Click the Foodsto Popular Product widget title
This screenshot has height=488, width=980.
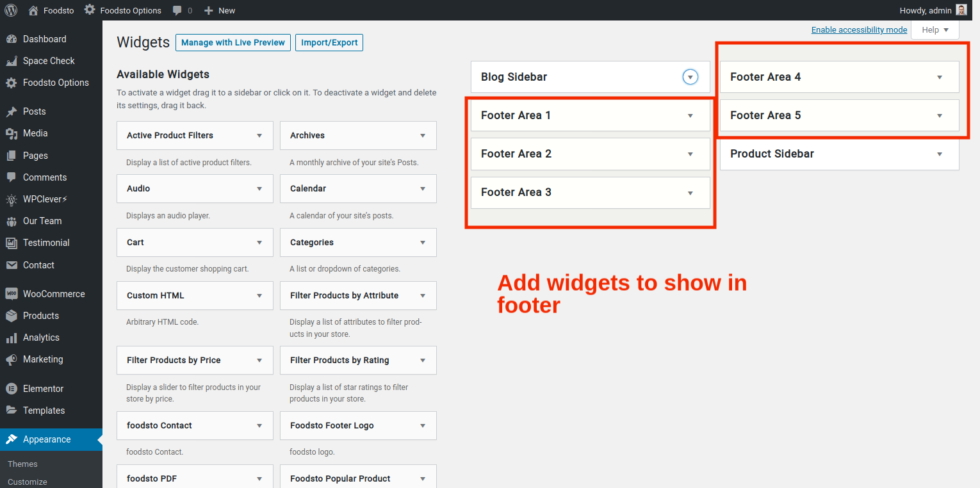coord(340,479)
